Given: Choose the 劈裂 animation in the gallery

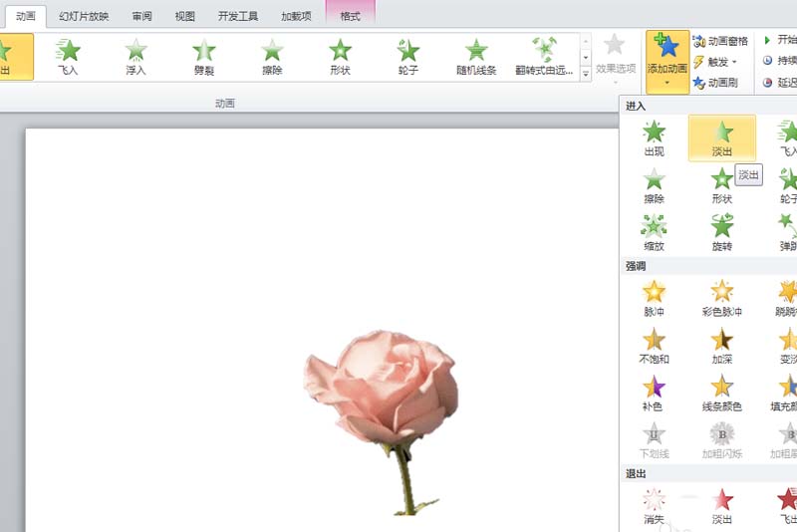Looking at the screenshot, I should coord(204,57).
